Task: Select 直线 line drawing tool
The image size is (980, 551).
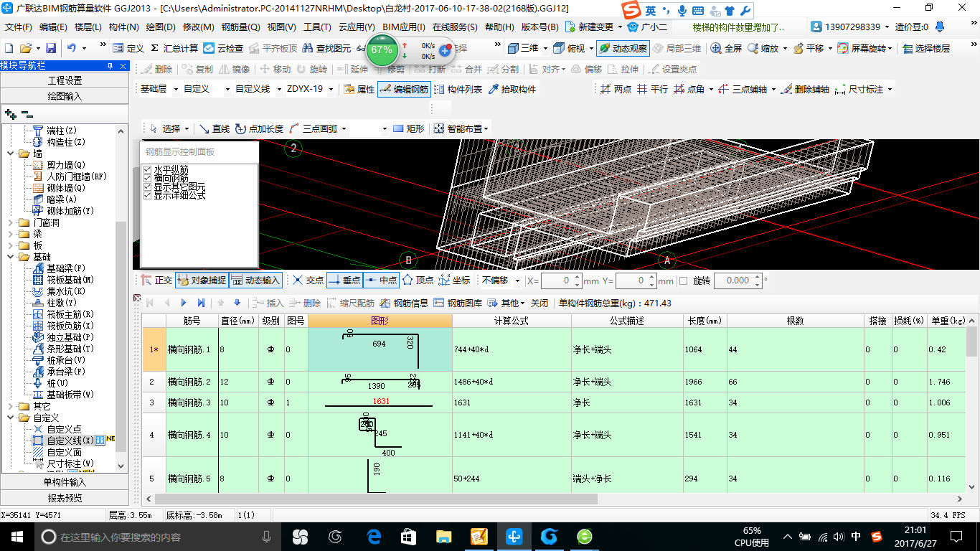Action: [x=214, y=129]
